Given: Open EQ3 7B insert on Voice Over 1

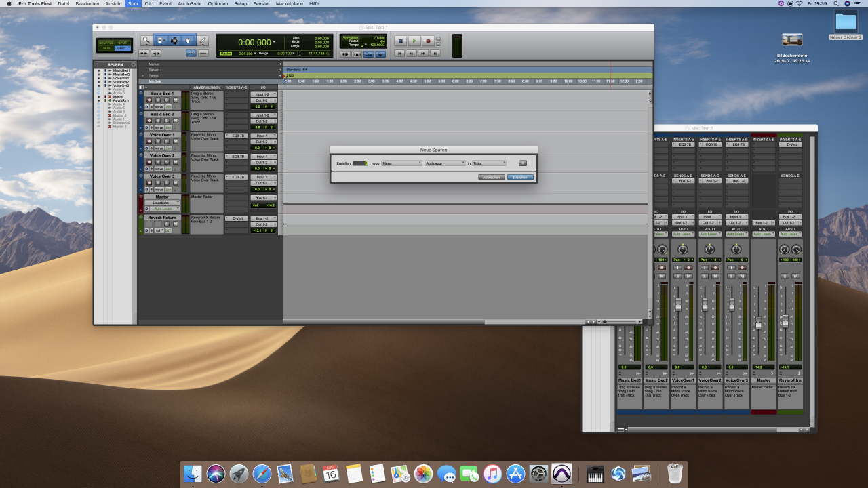Looking at the screenshot, I should pyautogui.click(x=237, y=136).
